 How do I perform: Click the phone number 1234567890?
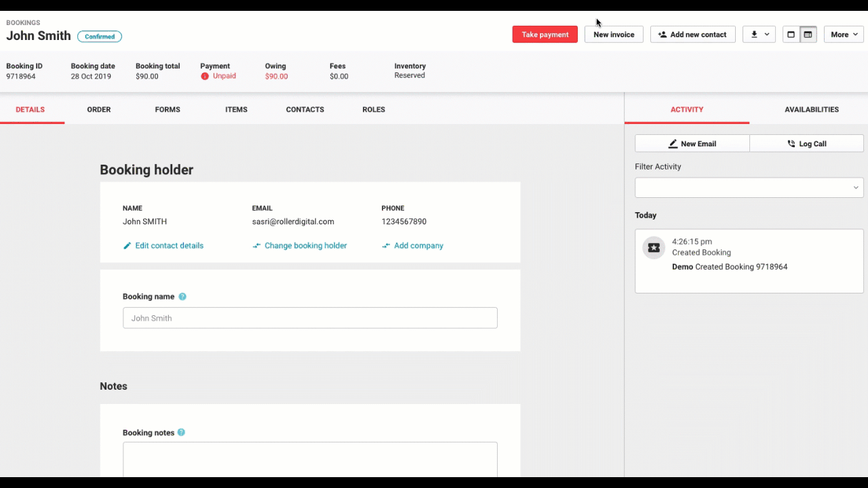pos(404,222)
